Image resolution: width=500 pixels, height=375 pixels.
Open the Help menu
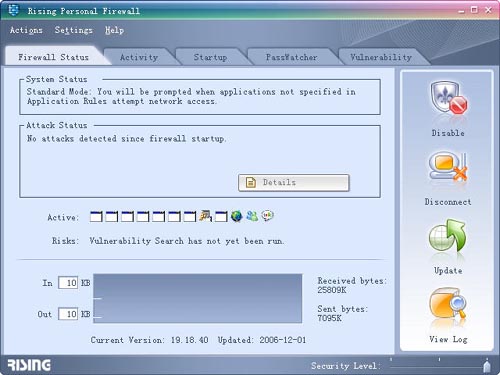point(115,30)
